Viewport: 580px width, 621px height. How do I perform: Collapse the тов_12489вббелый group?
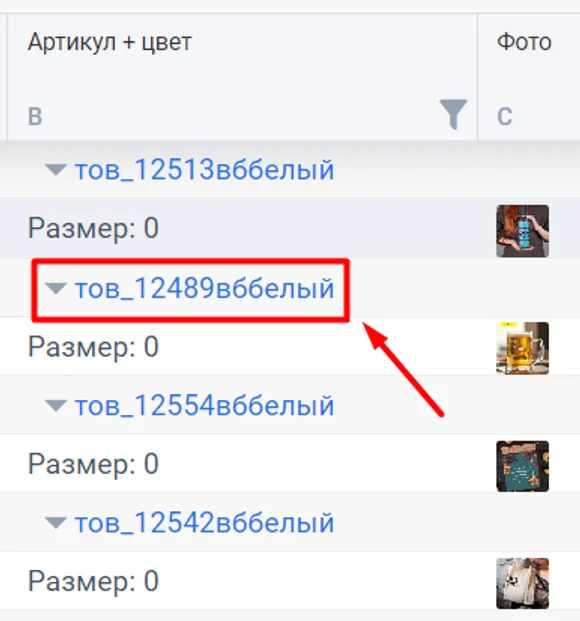tap(56, 288)
